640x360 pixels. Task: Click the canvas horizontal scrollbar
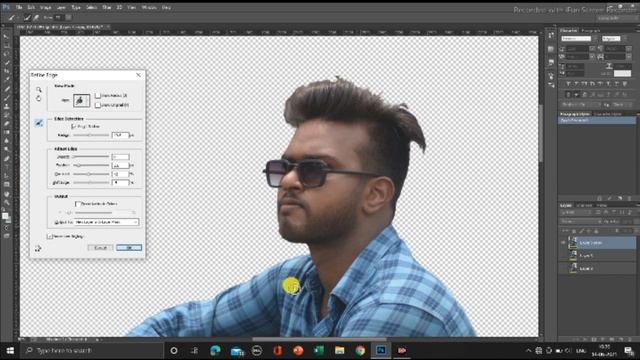[319, 339]
